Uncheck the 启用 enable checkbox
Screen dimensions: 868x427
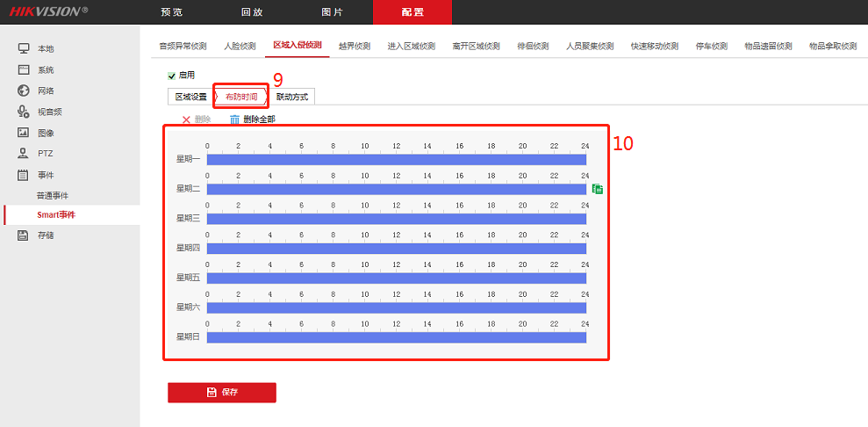pos(172,76)
